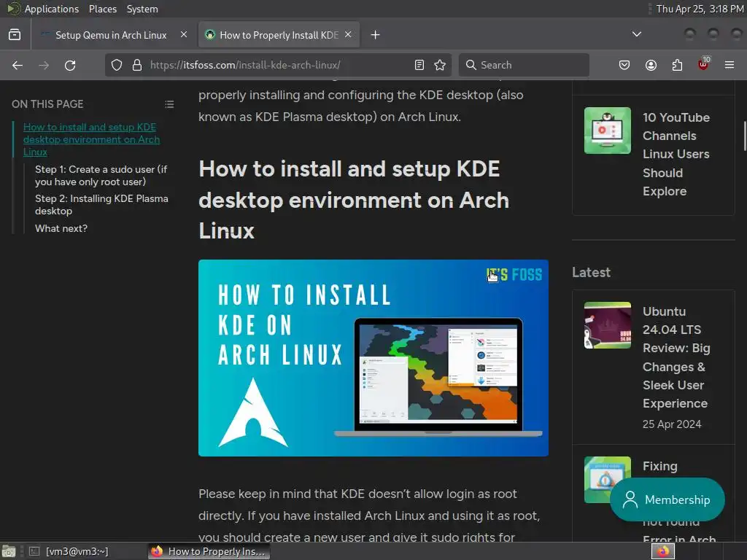
Task: Open 10 YouTube Channels Linux Users link
Action: coord(676,155)
